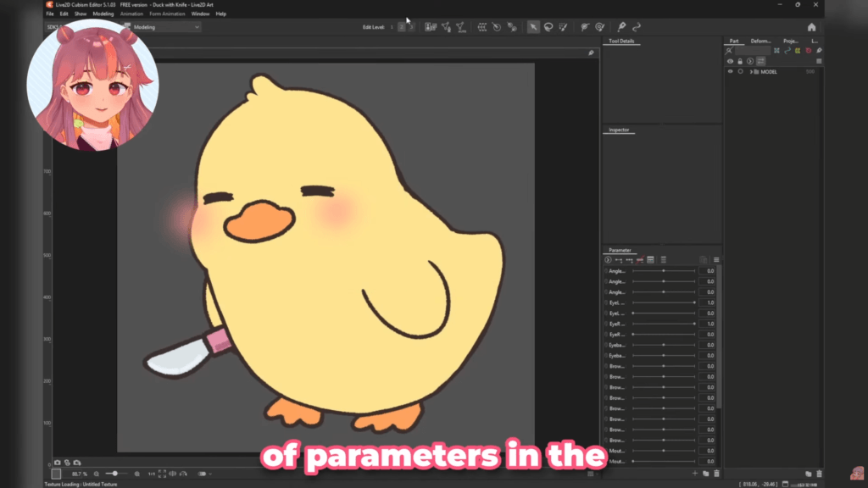
Task: Click the Part panel search field
Action: pos(753,50)
